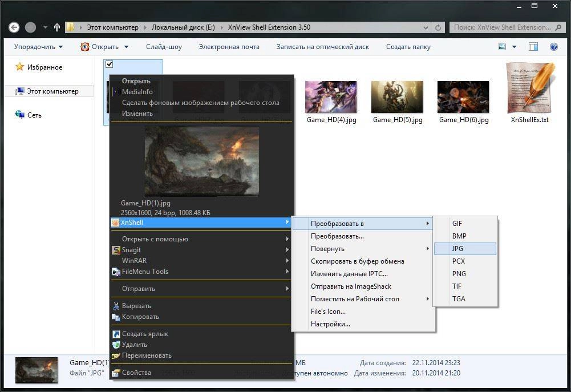Open the Snagit submenu
The height and width of the screenshot is (392, 571).
point(201,250)
